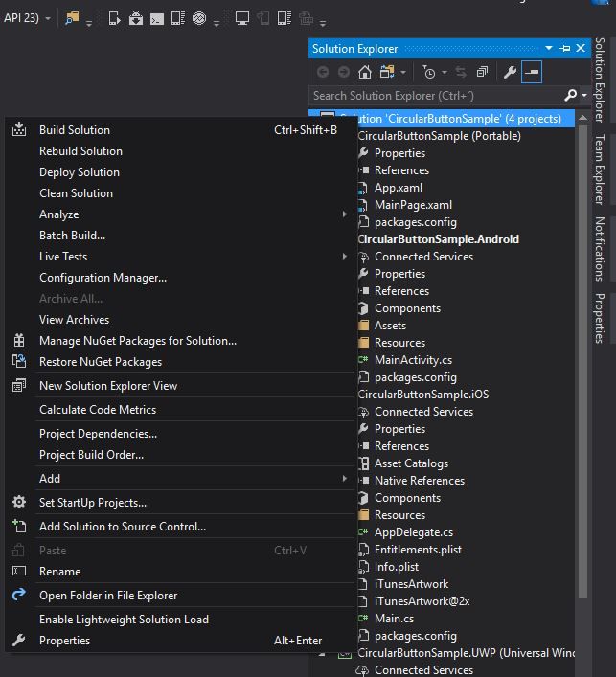Screen dimensions: 616x677
Task: Select Asset Catalogs node
Action: point(411,463)
